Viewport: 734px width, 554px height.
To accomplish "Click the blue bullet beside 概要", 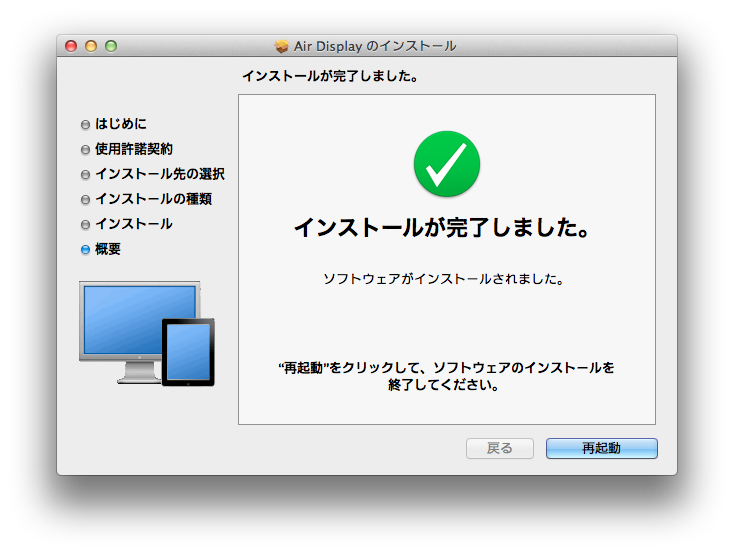I will click(85, 250).
